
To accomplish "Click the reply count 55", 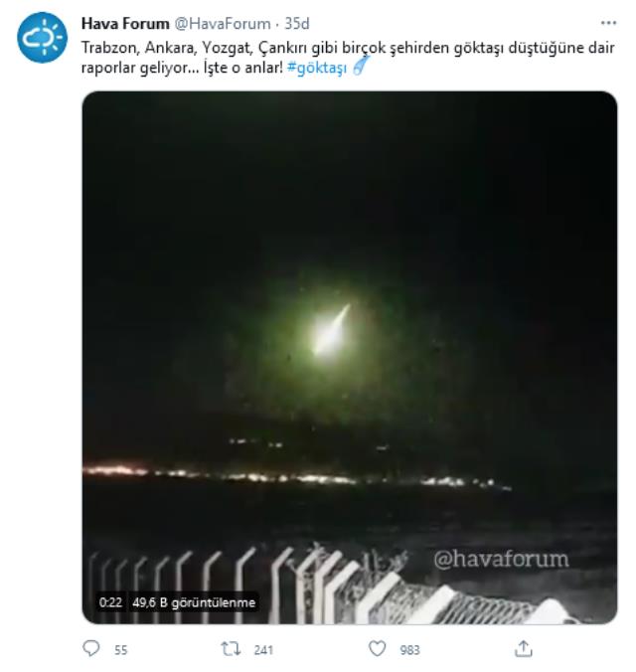I will pyautogui.click(x=121, y=650).
